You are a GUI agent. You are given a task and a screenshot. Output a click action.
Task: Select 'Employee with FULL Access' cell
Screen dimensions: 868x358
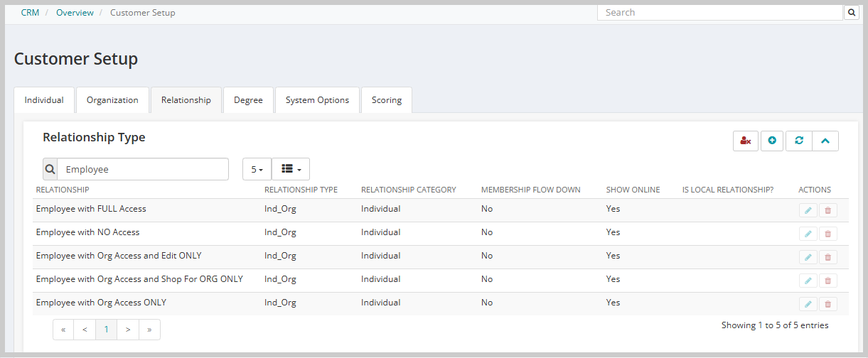(x=91, y=209)
